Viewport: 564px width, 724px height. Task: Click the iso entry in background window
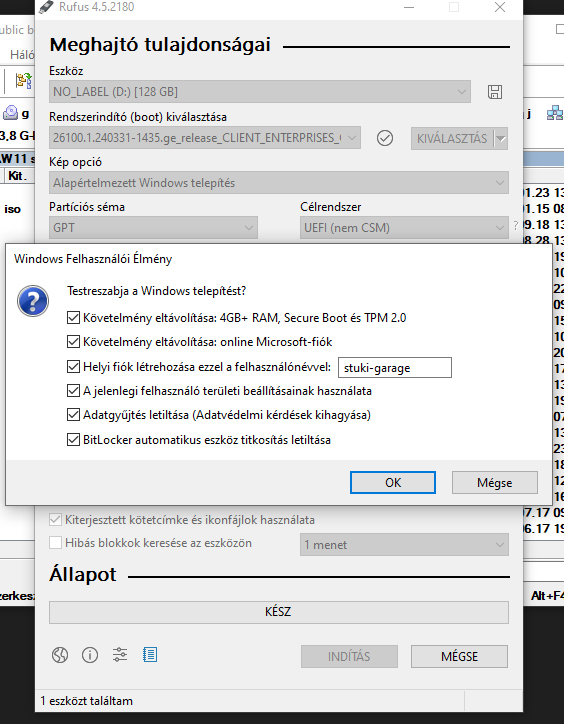pyautogui.click(x=12, y=209)
